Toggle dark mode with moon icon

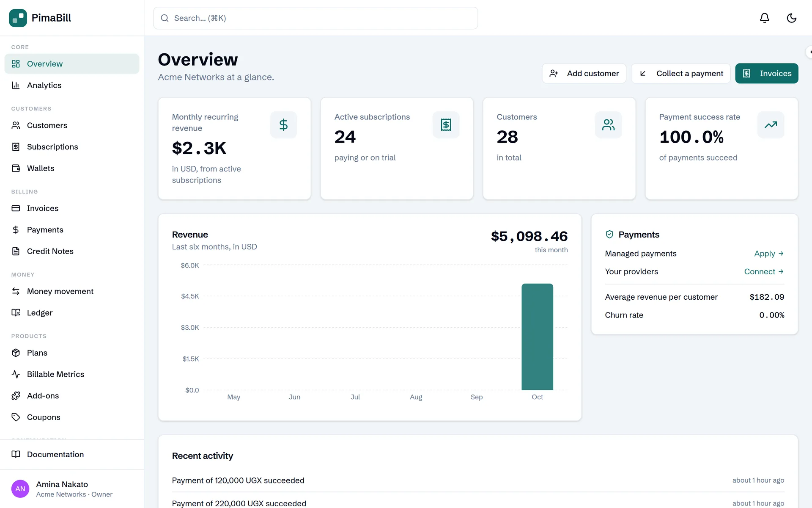pos(791,18)
